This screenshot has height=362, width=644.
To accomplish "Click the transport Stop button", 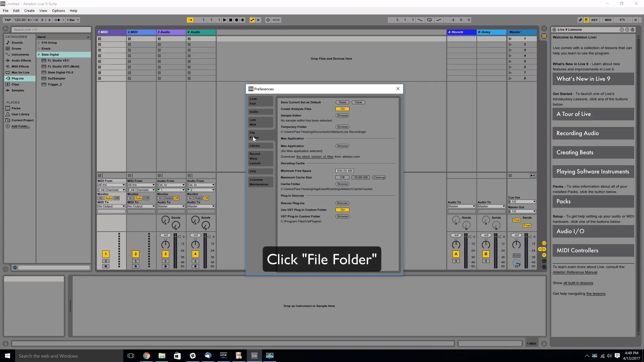I will click(x=230, y=20).
